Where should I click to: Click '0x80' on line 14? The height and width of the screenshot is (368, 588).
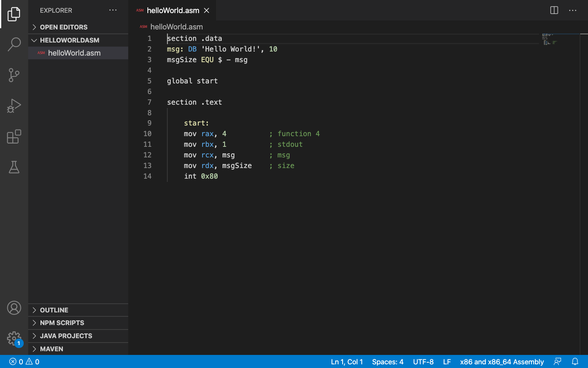pos(209,176)
